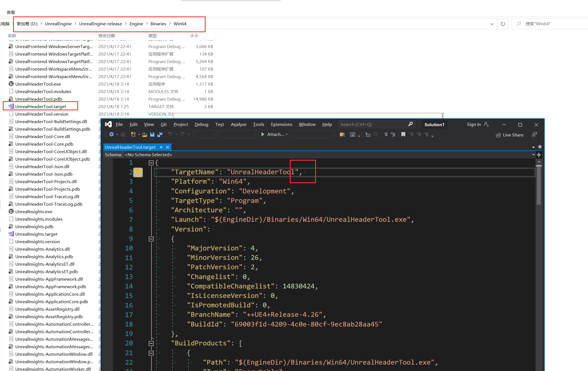Toggle bookmark with the bookmark icon

click(403, 135)
